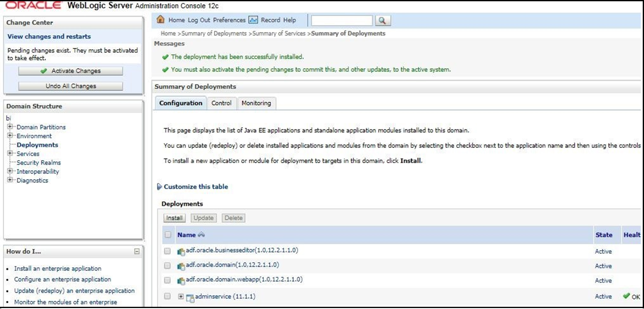The width and height of the screenshot is (644, 309).
Task: Click Home in the breadcrumb
Action: 168,33
